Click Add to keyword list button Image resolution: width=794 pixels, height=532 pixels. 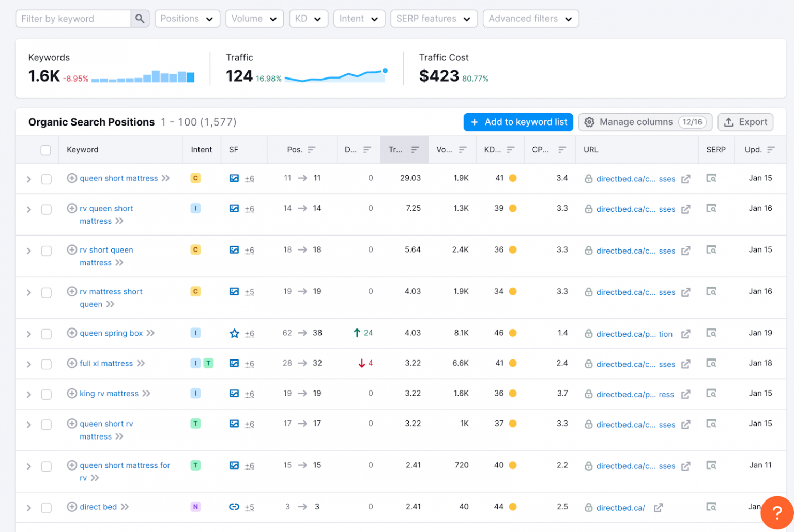[518, 122]
